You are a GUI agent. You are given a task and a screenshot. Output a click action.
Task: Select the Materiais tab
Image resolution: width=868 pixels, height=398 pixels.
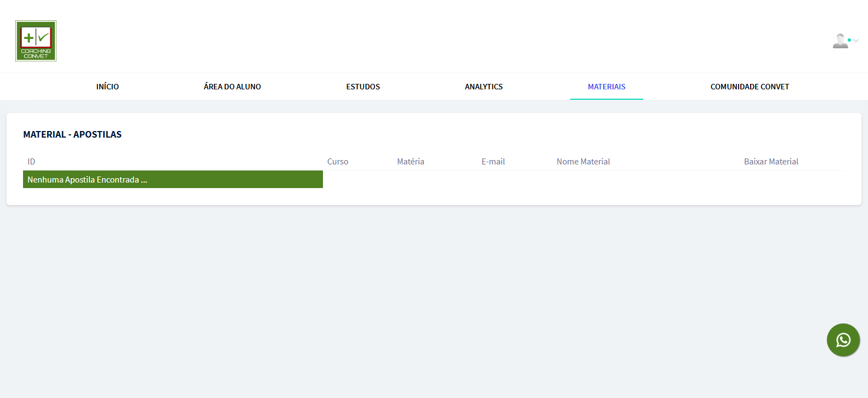606,87
